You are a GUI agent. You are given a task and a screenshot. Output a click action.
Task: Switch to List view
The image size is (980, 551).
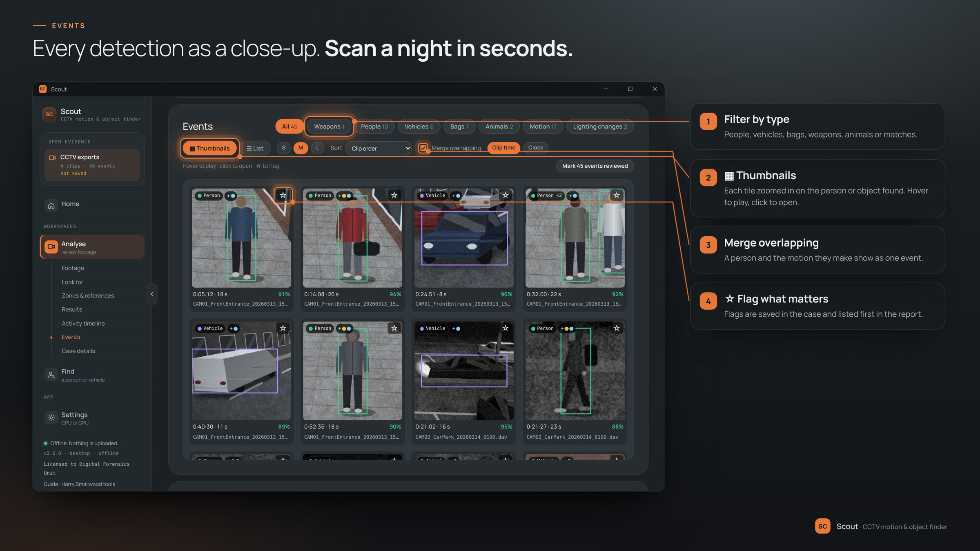255,148
